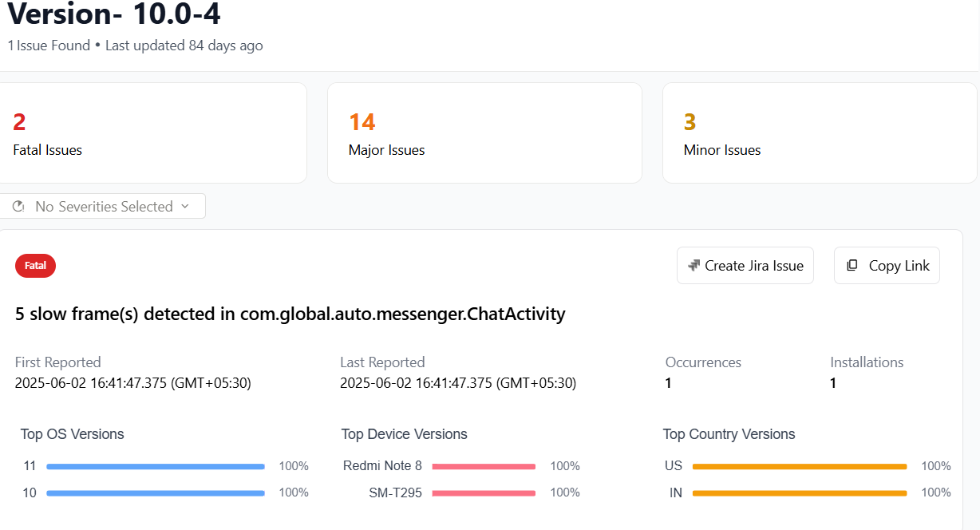The height and width of the screenshot is (530, 980).
Task: Open the No Severities Selected dropdown
Action: pyautogui.click(x=104, y=206)
